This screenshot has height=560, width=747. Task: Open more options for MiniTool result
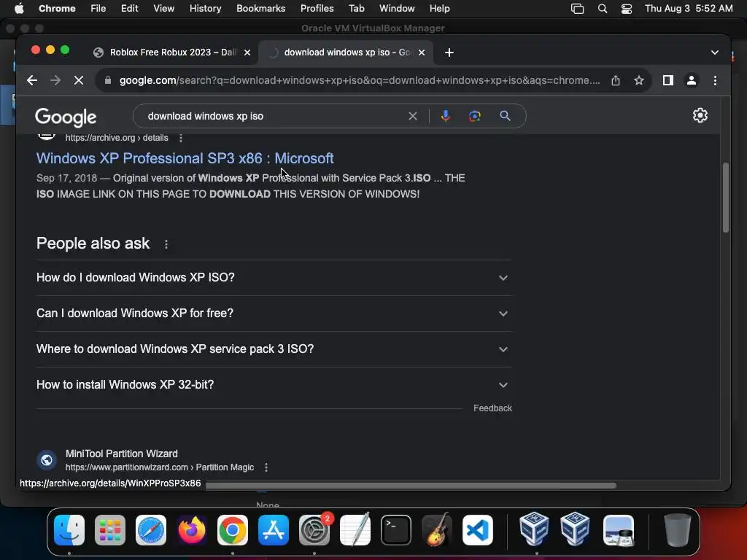266,467
